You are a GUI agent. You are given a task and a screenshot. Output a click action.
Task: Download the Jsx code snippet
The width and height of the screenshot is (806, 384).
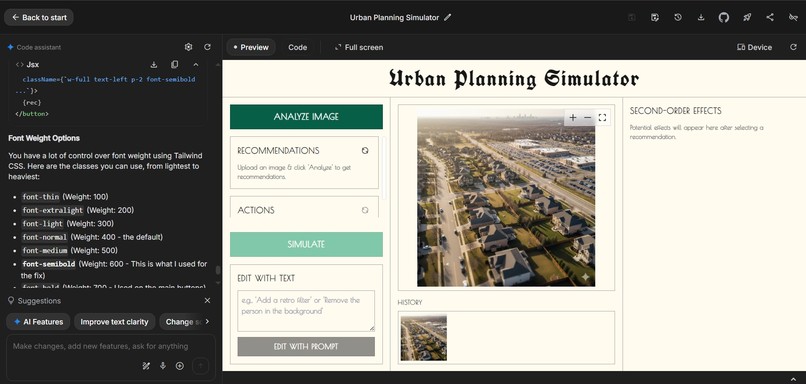153,65
